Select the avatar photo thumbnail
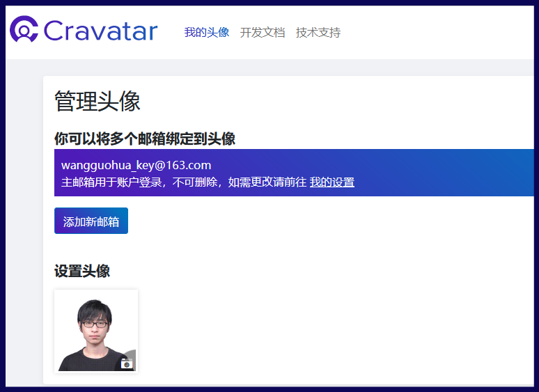This screenshot has width=539, height=392. tap(95, 331)
